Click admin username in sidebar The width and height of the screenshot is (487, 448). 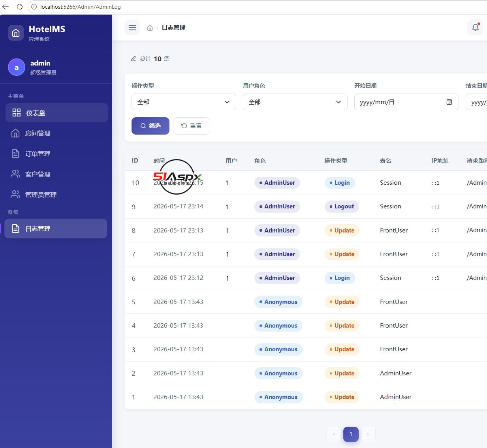(x=40, y=63)
